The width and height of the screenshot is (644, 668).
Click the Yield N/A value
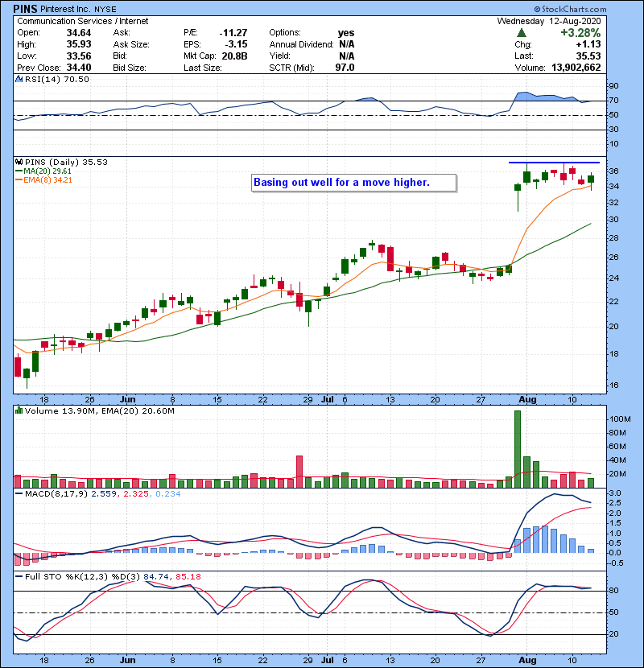pos(347,56)
